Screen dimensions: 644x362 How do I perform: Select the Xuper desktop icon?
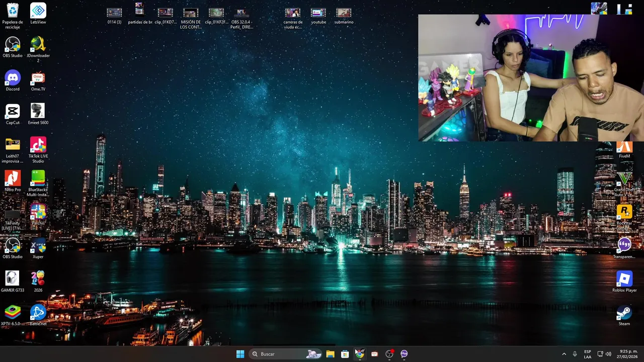coord(38,248)
